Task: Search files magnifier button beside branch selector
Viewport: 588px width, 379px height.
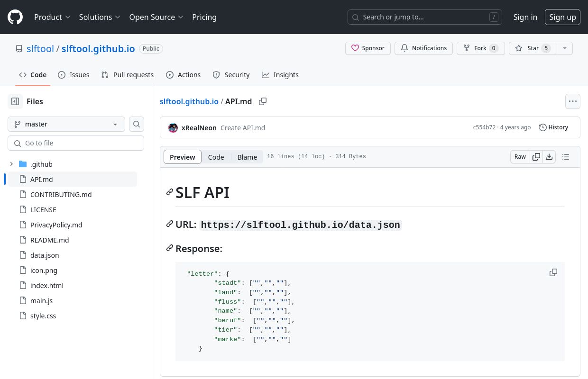Action: 137,124
